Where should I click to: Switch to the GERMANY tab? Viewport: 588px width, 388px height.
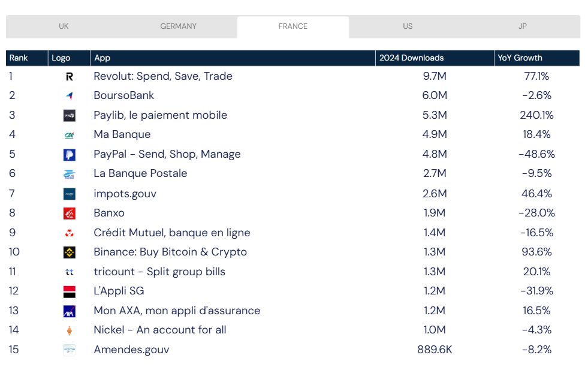pyautogui.click(x=179, y=26)
